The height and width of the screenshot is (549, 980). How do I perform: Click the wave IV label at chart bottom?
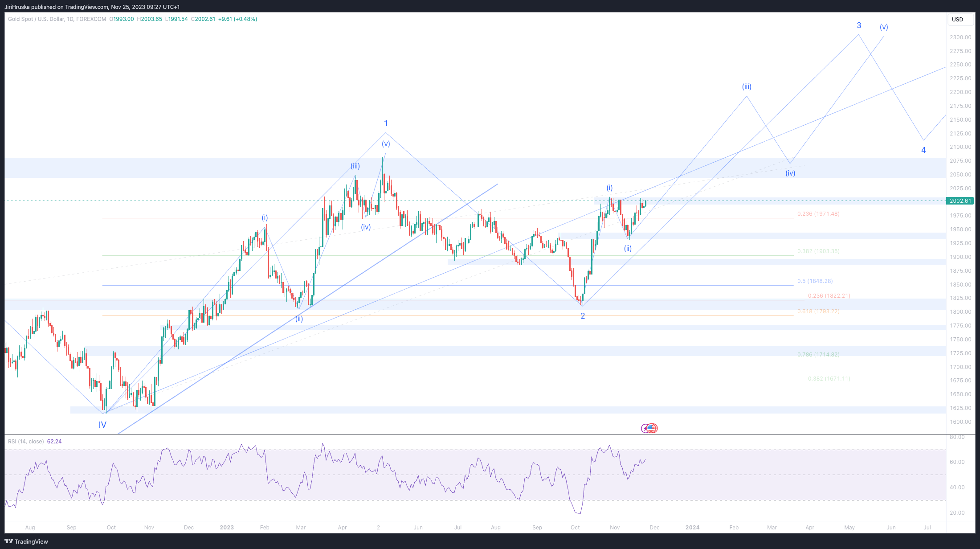click(x=102, y=425)
